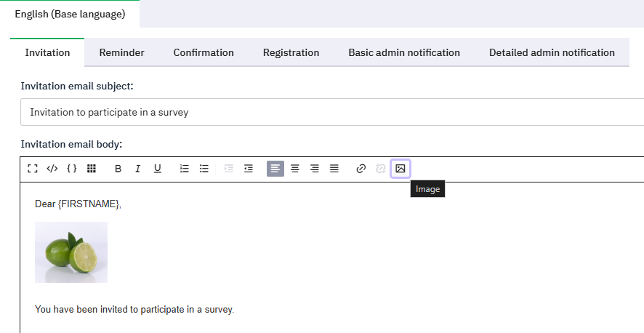Image resolution: width=644 pixels, height=333 pixels.
Task: Click the fullscreen (maximize editor) icon
Action: 32,169
